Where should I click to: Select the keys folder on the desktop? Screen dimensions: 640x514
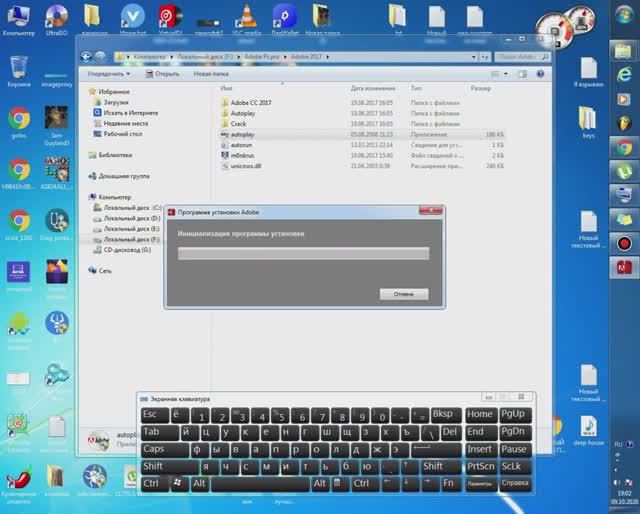(588, 122)
